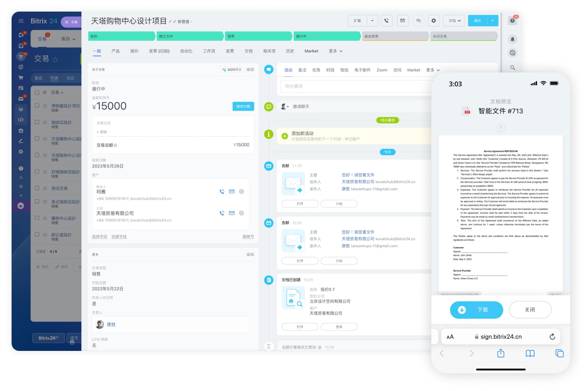Click the search magnifier in right sidebar

[512, 67]
